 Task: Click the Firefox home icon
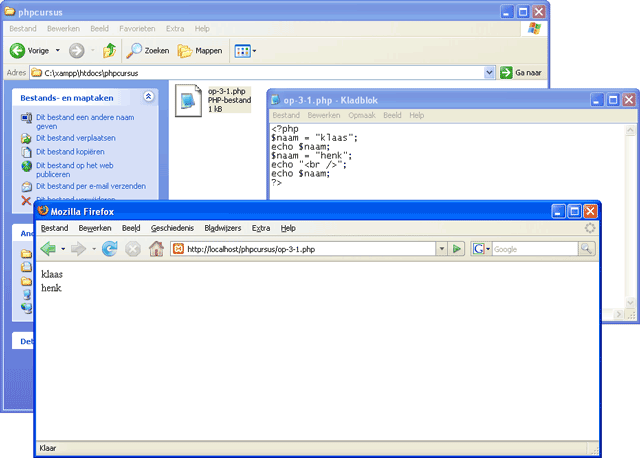156,249
